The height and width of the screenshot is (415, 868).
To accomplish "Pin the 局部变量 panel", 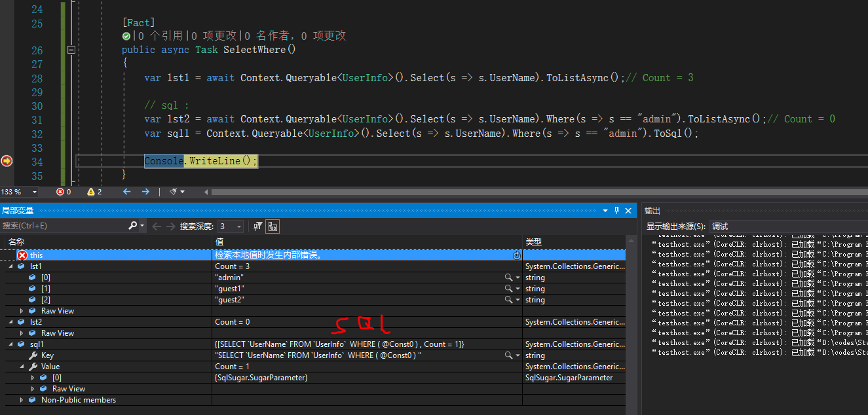I will [x=616, y=210].
